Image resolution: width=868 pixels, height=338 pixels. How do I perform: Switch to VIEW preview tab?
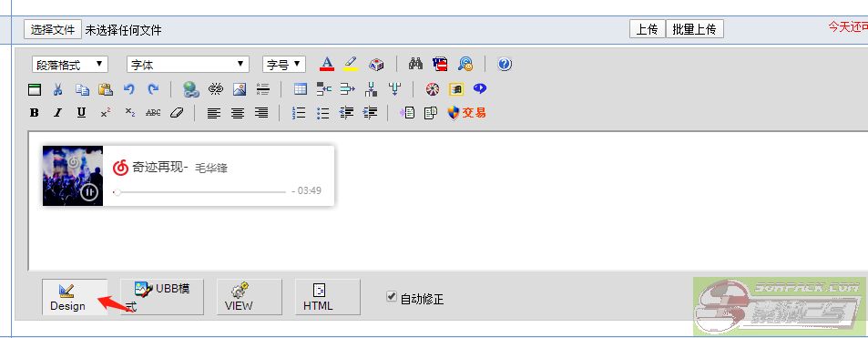coord(250,297)
